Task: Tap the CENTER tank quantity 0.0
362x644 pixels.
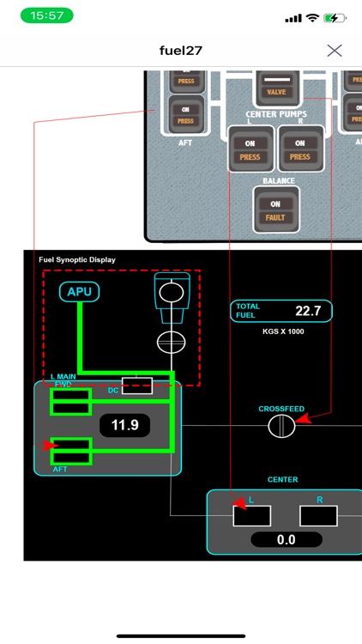Action: tap(287, 539)
